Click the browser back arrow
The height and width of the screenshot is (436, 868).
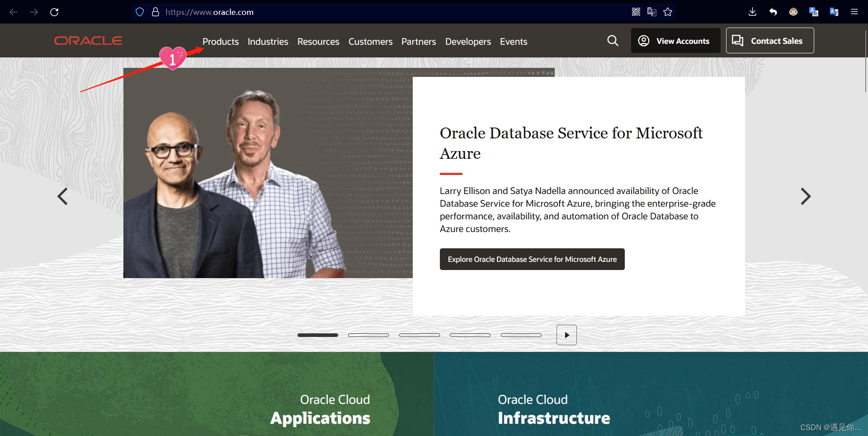[14, 12]
